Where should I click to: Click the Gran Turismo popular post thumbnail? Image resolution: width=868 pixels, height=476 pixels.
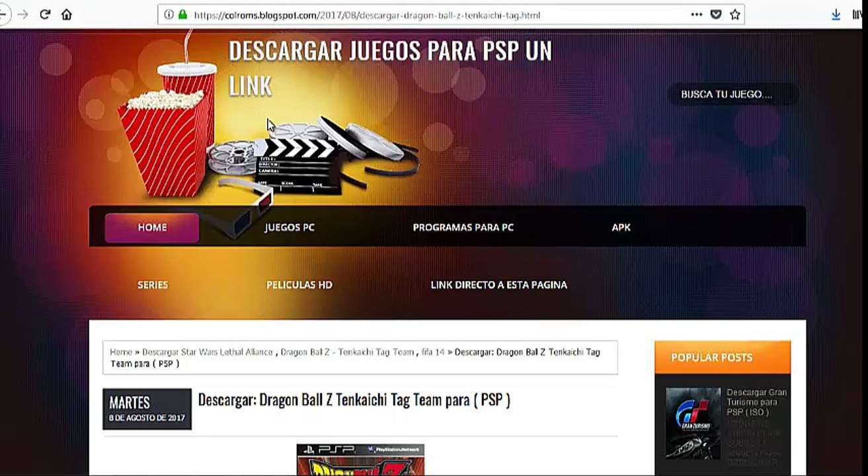pos(693,424)
